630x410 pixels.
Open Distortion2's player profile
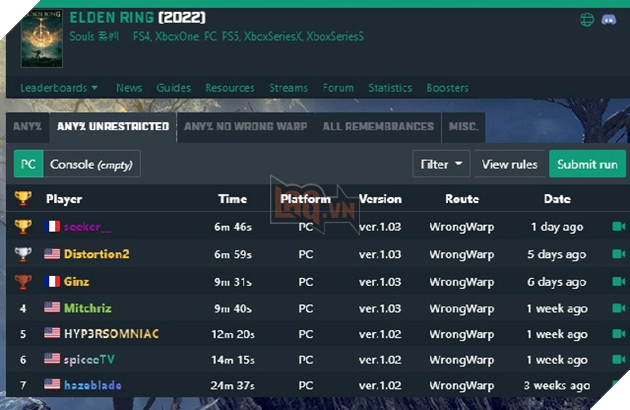coord(96,254)
